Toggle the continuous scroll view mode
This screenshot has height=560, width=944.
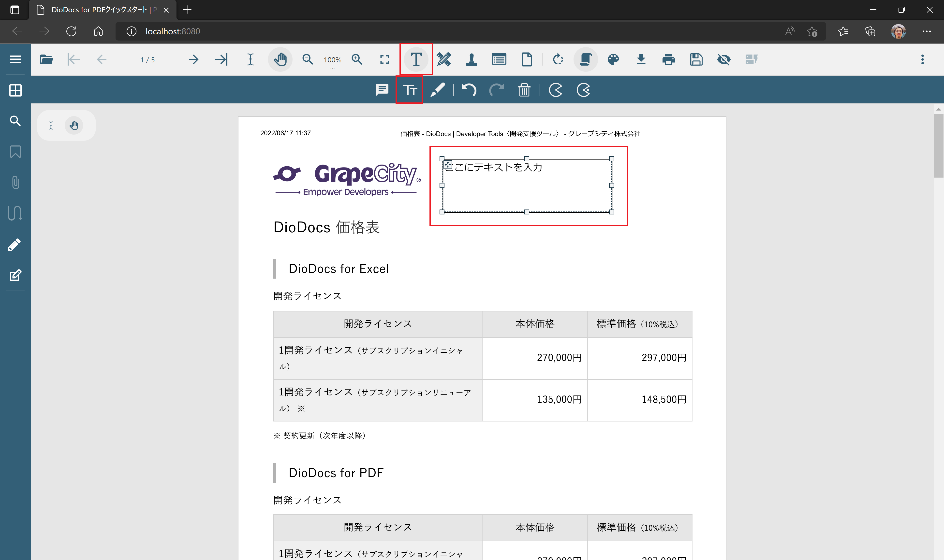[x=585, y=60]
